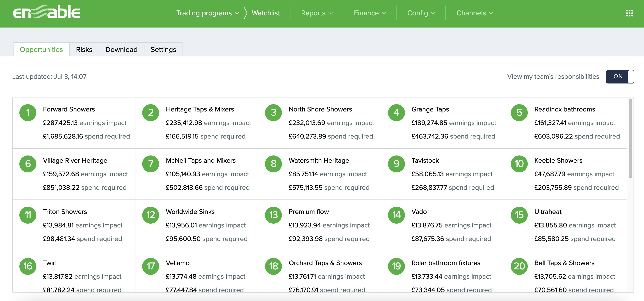This screenshot has height=301, width=644.
Task: Select rank 1 green circle badge
Action: pyautogui.click(x=28, y=113)
